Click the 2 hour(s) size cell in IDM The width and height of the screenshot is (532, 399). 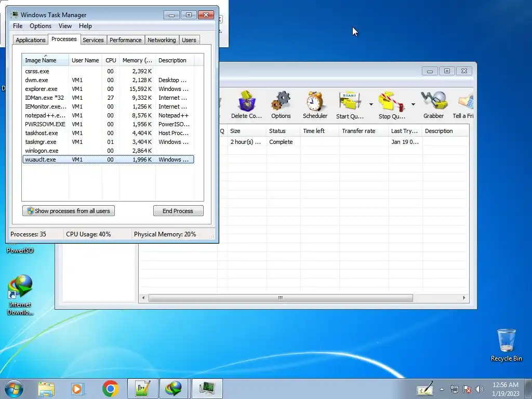(x=246, y=142)
